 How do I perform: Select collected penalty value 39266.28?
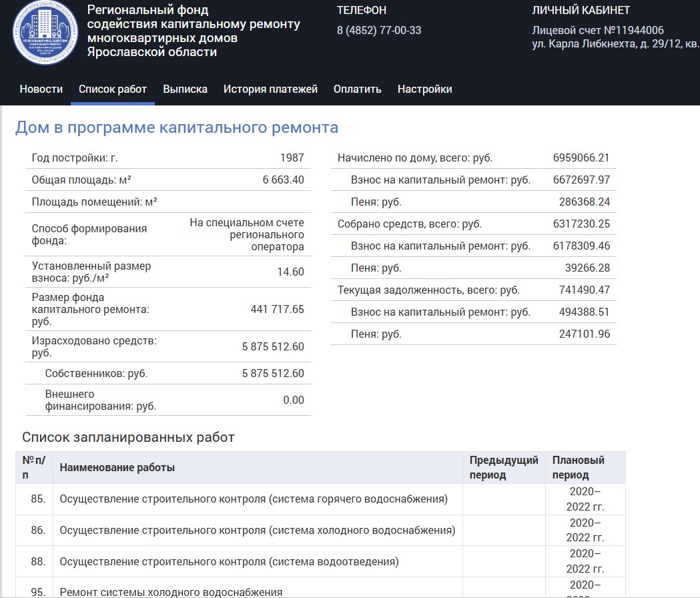pos(587,268)
